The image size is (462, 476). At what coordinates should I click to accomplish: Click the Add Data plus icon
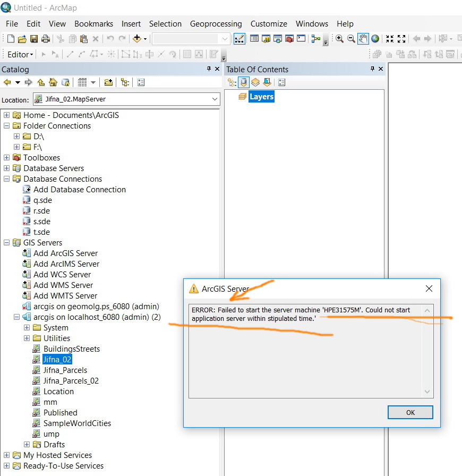point(137,39)
